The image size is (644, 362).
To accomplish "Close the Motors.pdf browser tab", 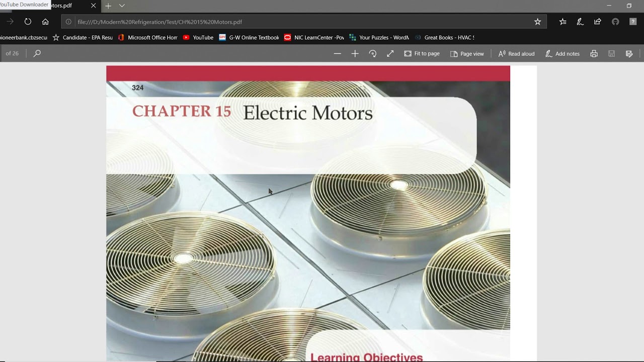I will (x=93, y=6).
